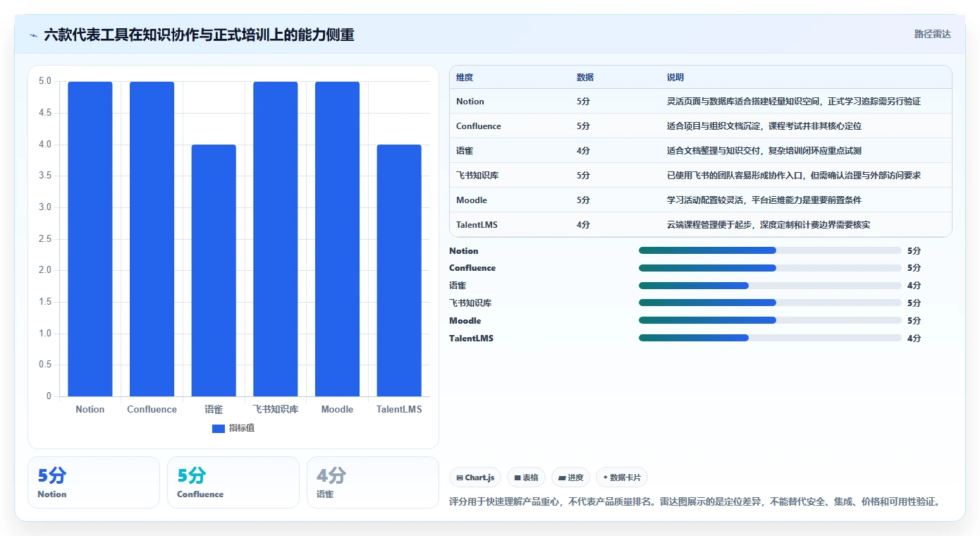This screenshot has width=980, height=536.
Task: Click the Moodle bar in chart
Action: (x=337, y=239)
